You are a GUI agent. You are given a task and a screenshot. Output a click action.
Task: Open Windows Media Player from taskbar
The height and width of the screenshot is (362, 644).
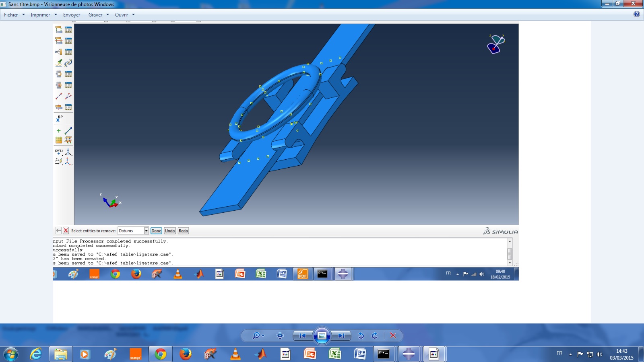(85, 354)
